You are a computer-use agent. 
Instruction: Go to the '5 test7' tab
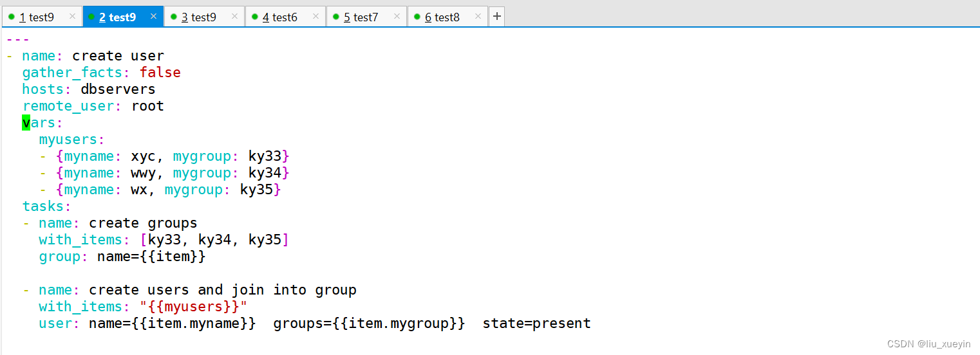(366, 17)
